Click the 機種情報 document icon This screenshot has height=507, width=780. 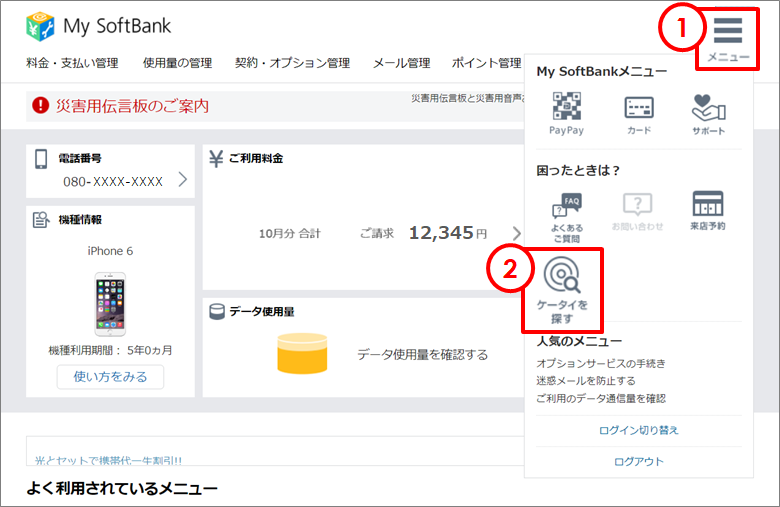click(41, 219)
